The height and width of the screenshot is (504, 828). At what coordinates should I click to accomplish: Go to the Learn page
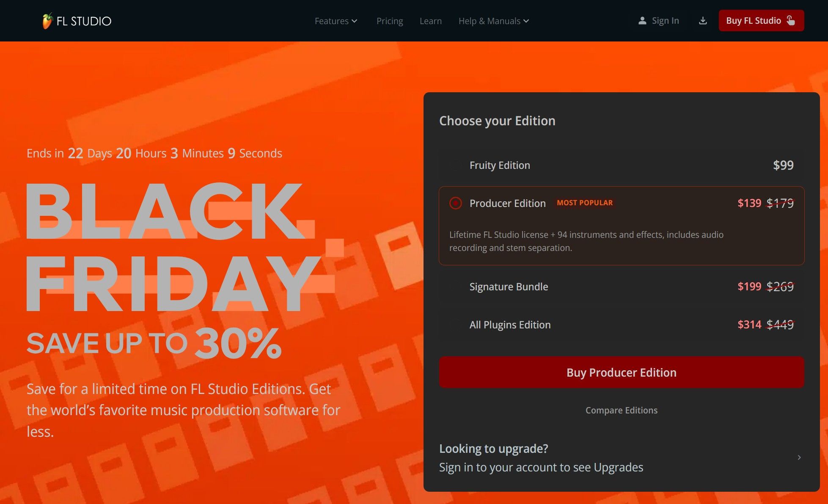point(431,21)
